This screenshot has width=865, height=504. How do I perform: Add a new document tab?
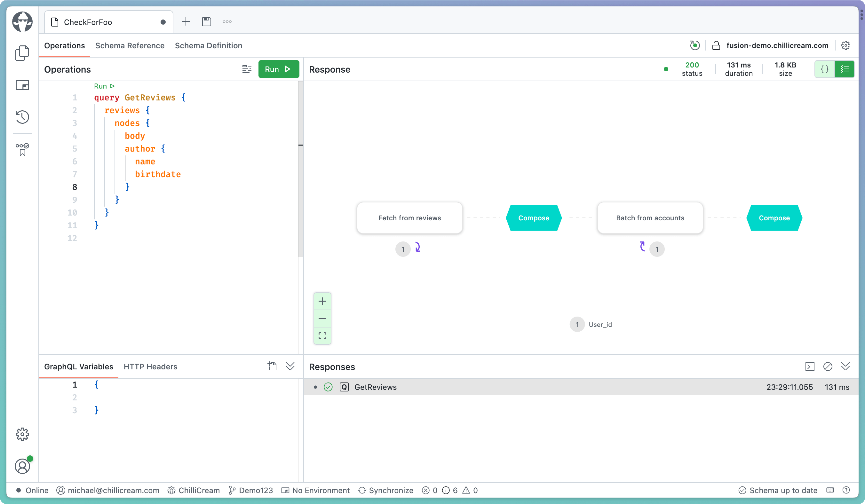[x=186, y=22]
